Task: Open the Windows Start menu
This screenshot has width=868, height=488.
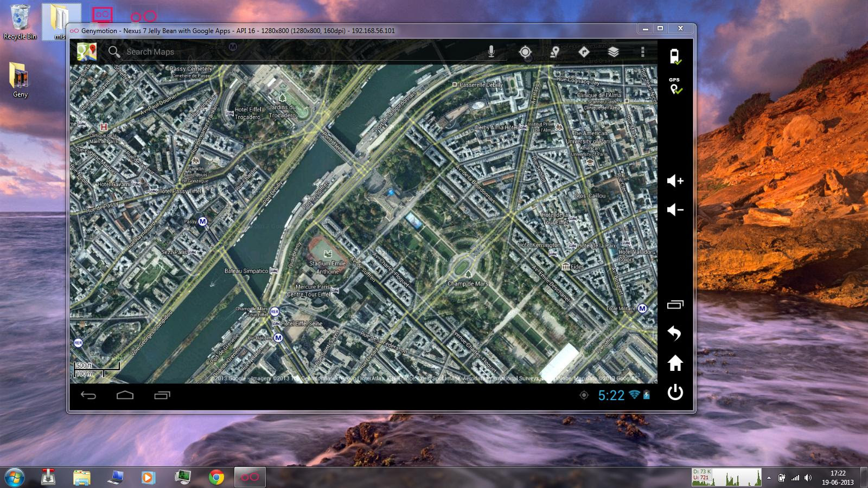Action: coord(15,477)
